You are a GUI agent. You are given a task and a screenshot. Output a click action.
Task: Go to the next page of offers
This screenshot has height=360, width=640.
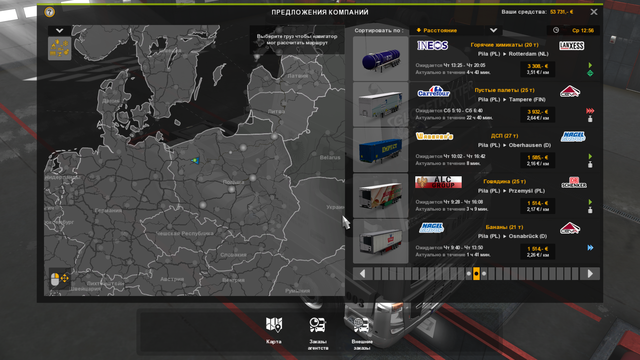[590, 274]
